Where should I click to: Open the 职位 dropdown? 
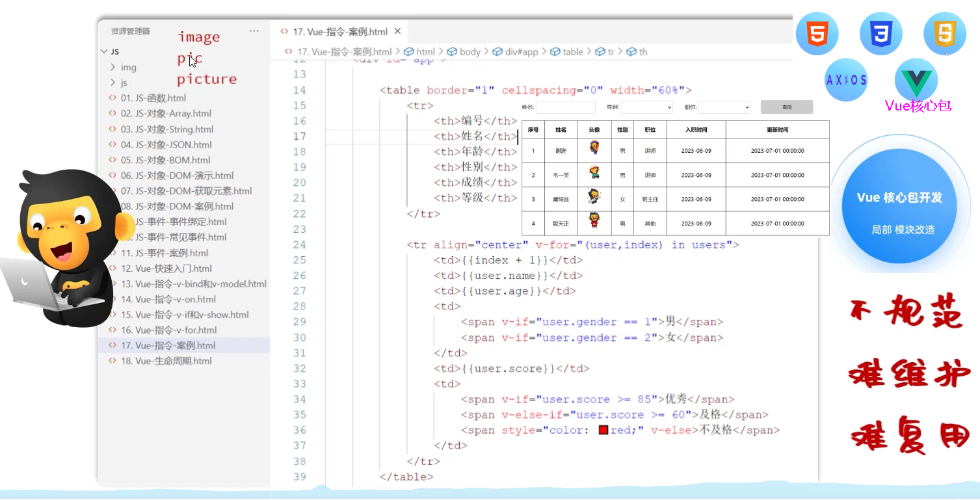[724, 107]
